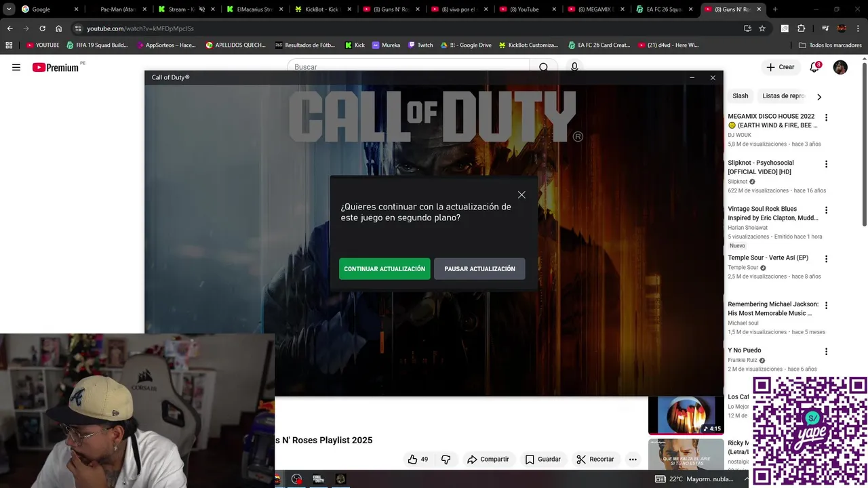Click the Guardar save button
868x488 pixels.
(543, 459)
